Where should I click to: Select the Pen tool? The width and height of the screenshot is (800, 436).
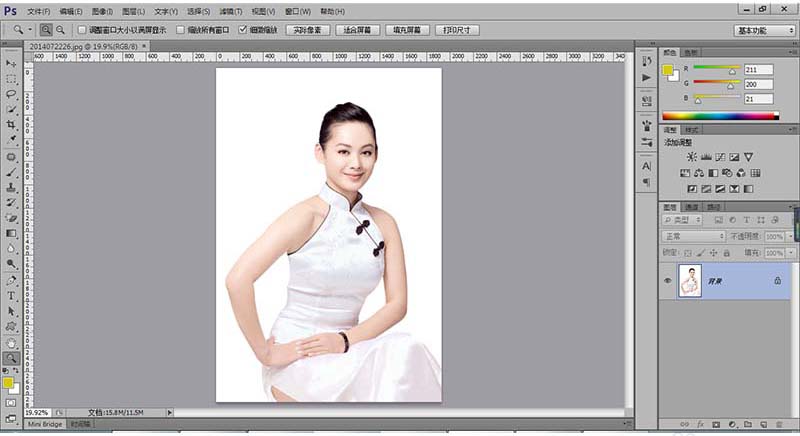[11, 280]
